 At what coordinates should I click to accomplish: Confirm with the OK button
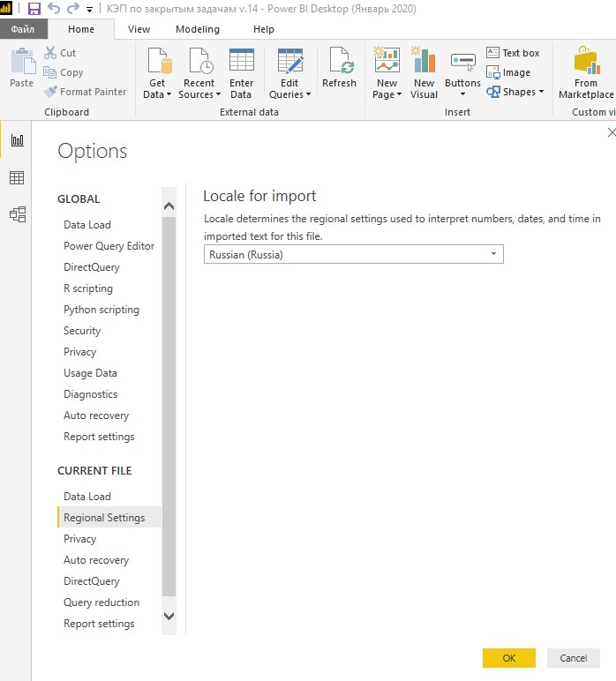509,658
